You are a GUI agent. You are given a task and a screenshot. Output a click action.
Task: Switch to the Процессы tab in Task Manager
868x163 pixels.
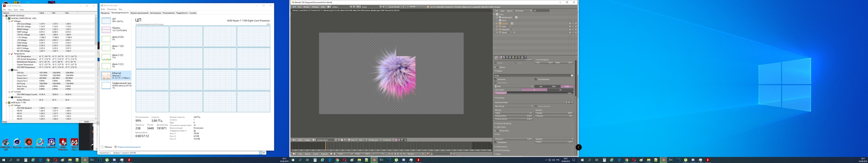coord(105,13)
